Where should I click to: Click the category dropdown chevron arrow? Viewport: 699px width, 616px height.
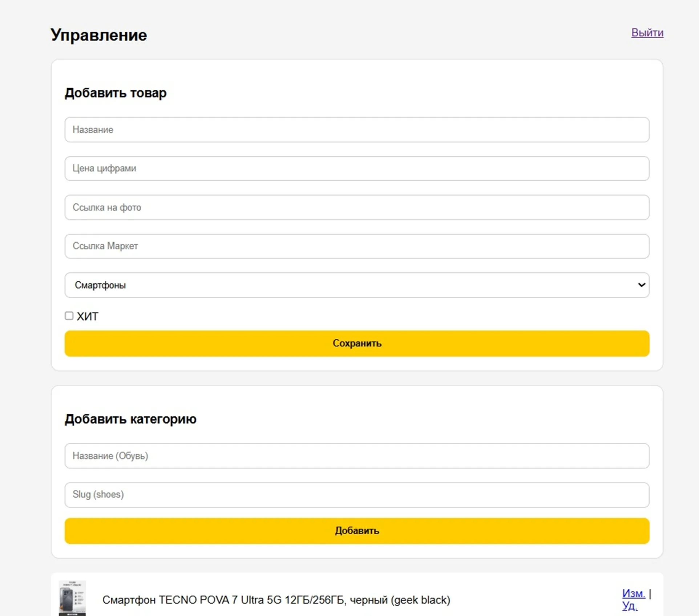click(641, 285)
